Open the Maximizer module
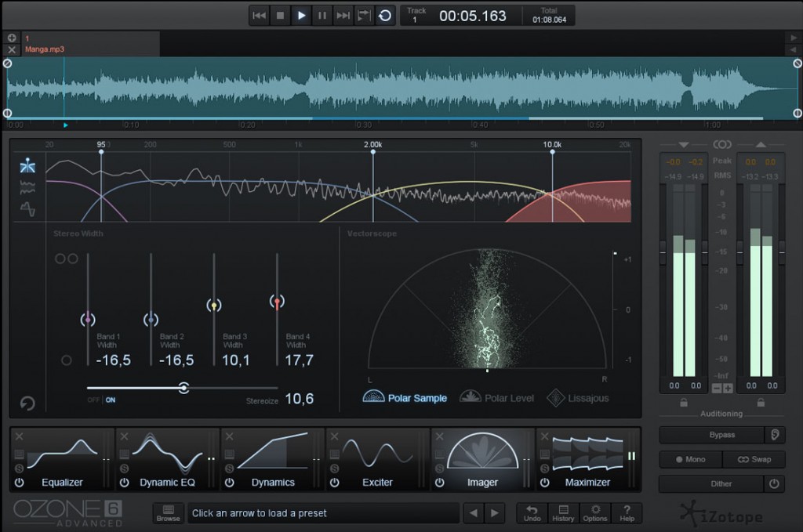 tap(588, 459)
